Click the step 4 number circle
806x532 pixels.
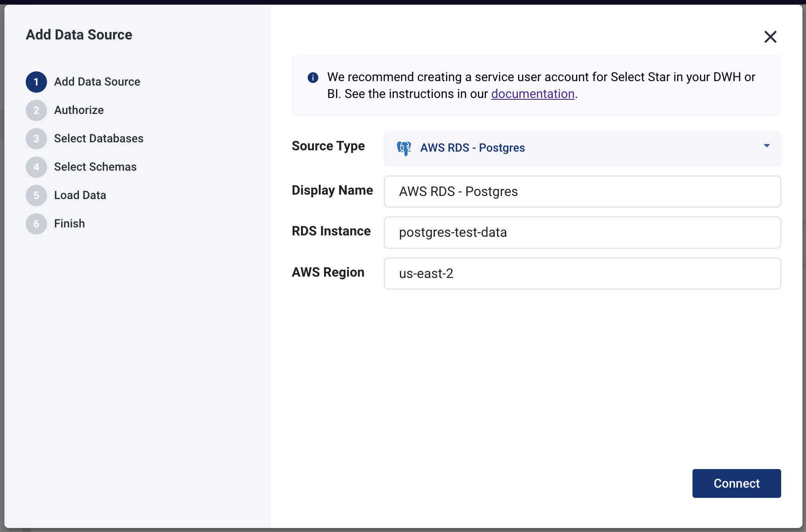[x=36, y=167]
